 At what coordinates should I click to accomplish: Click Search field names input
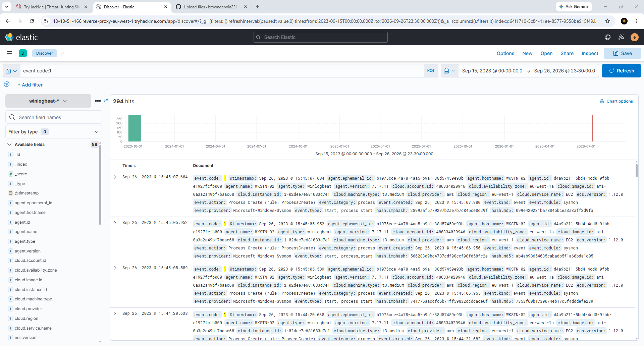point(54,117)
